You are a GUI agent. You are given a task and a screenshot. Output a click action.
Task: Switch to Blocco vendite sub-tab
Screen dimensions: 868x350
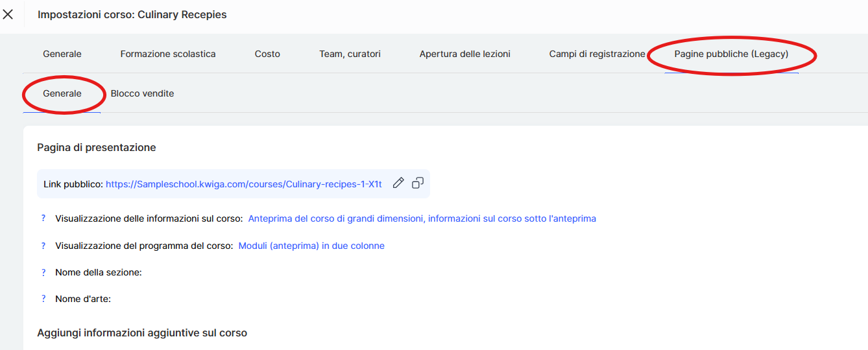[142, 93]
